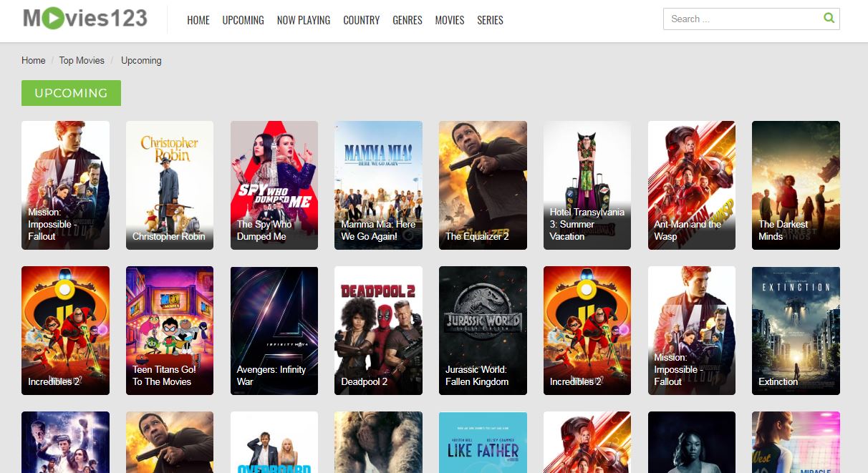Open the Extinction movie thumbnail

coord(796,330)
